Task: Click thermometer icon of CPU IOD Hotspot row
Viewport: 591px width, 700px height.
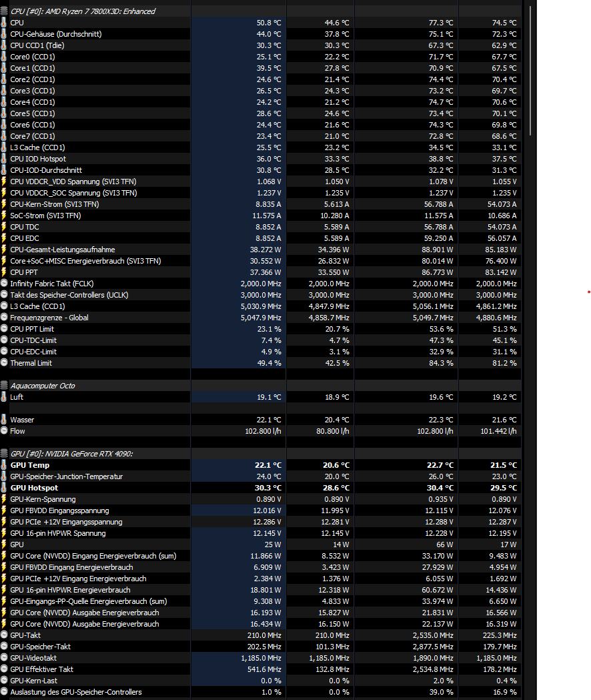Action: [4, 158]
